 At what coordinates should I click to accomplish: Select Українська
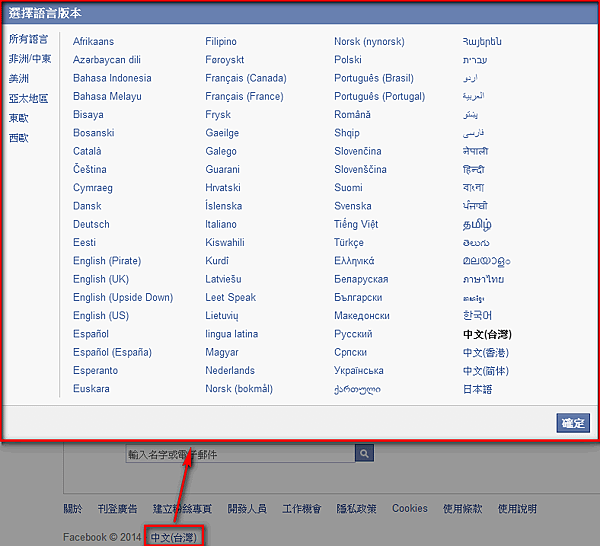point(359,370)
